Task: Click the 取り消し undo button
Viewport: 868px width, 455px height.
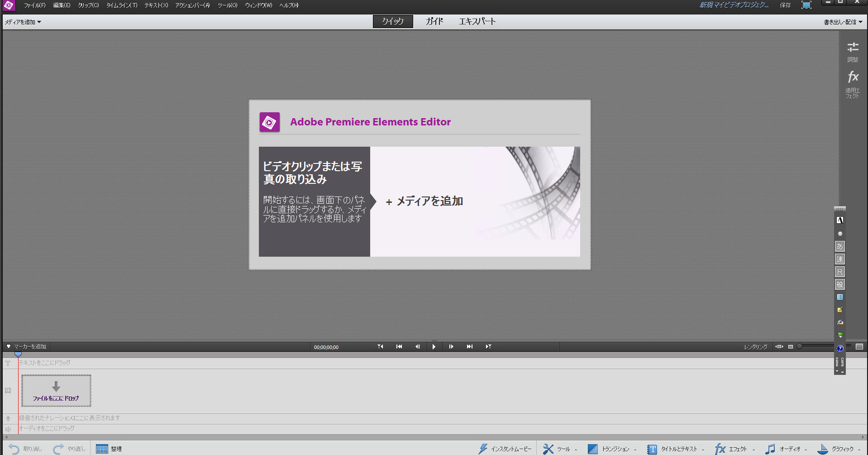Action: click(25, 449)
